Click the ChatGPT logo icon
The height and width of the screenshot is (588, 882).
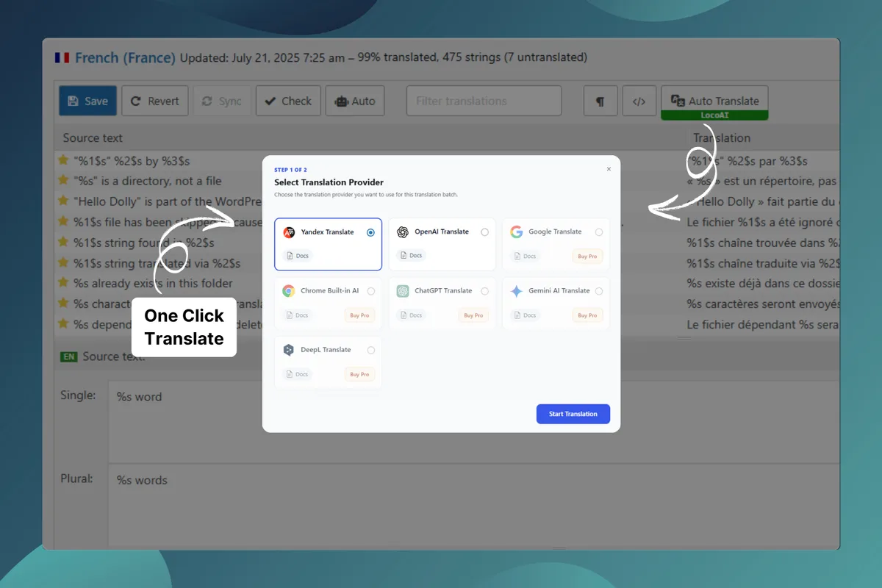tap(403, 291)
